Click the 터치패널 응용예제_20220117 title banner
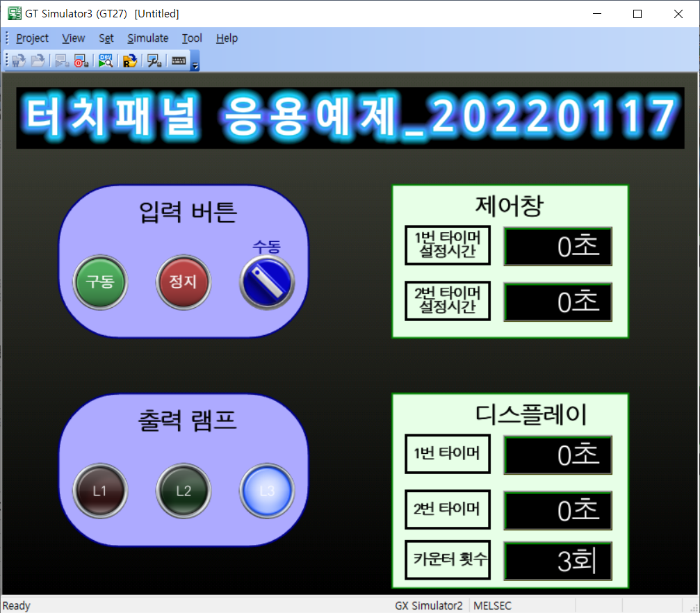 coord(350,118)
